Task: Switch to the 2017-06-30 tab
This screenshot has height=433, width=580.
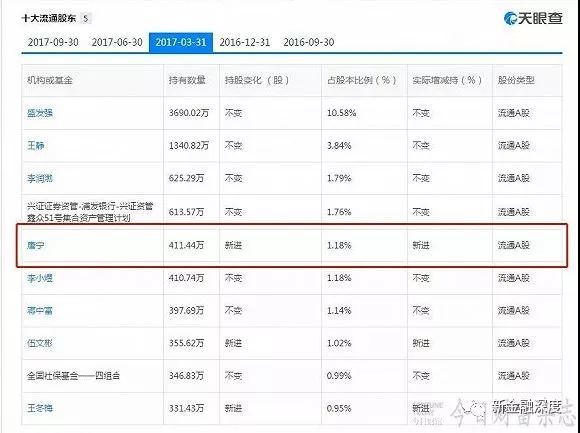Action: point(117,42)
